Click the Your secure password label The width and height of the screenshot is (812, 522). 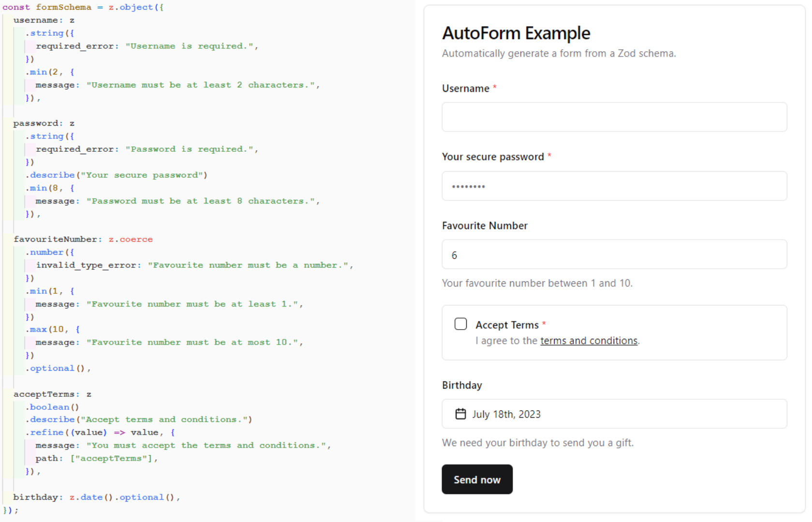click(x=493, y=157)
